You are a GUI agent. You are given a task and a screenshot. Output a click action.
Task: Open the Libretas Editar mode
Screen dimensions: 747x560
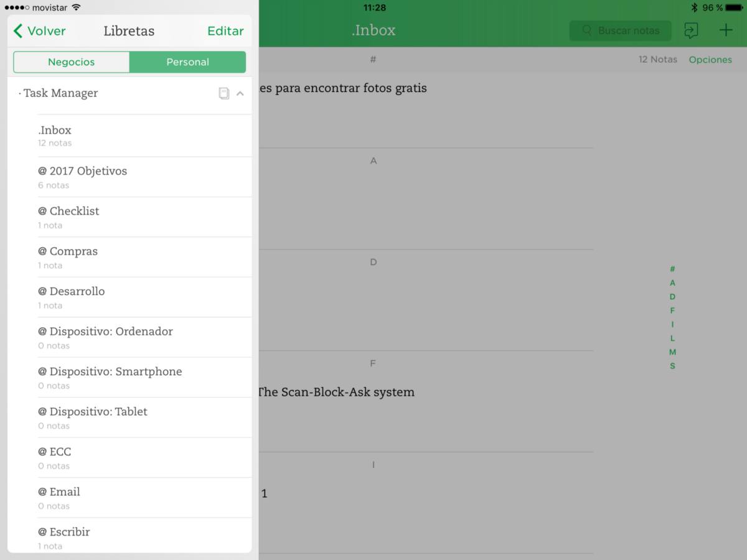coord(225,30)
